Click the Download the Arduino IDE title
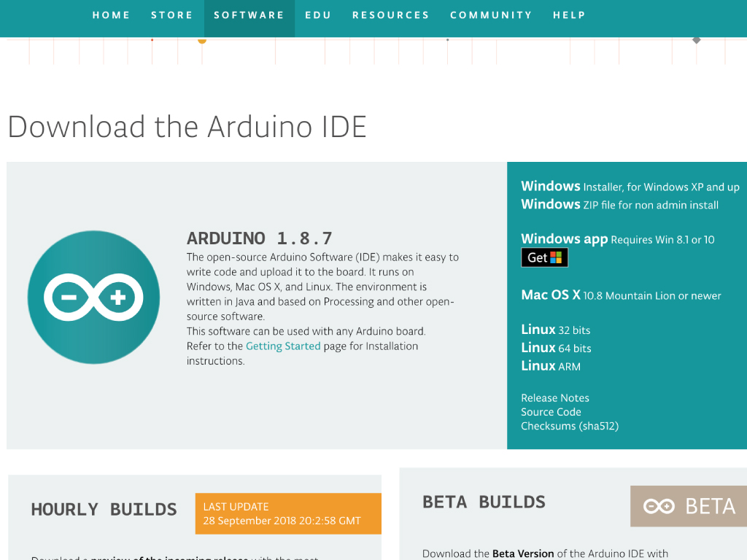Screen dimensions: 747x560 pos(187,127)
